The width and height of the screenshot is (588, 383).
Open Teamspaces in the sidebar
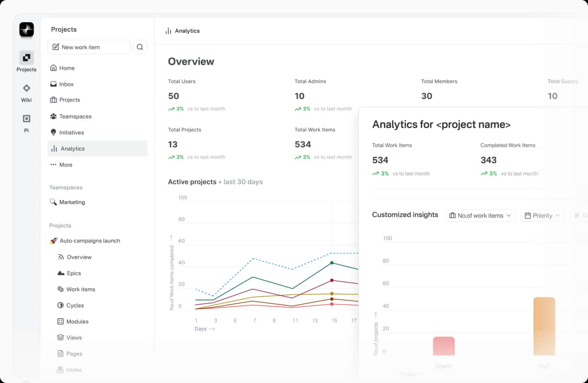[75, 116]
